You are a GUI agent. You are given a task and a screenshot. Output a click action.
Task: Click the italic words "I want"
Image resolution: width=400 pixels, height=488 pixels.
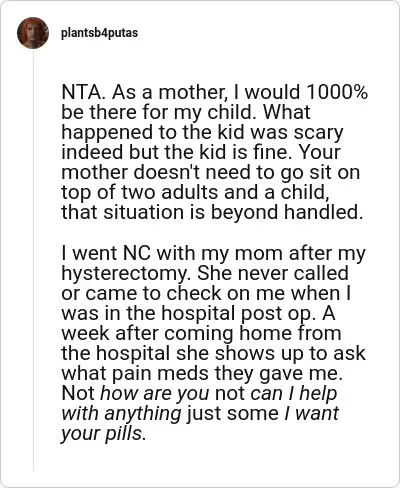(311, 413)
